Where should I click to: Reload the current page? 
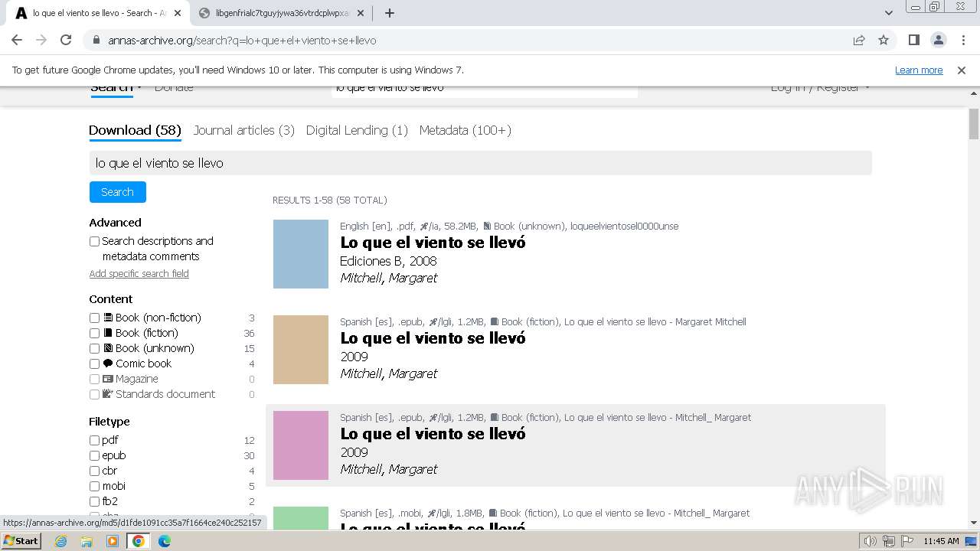pyautogui.click(x=66, y=41)
